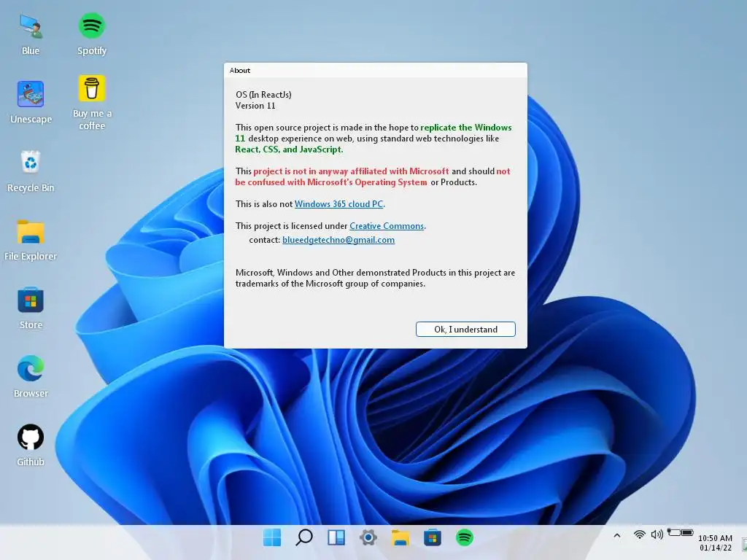Image resolution: width=747 pixels, height=560 pixels.
Task: Click the taskbar Search magnifier
Action: click(x=304, y=537)
